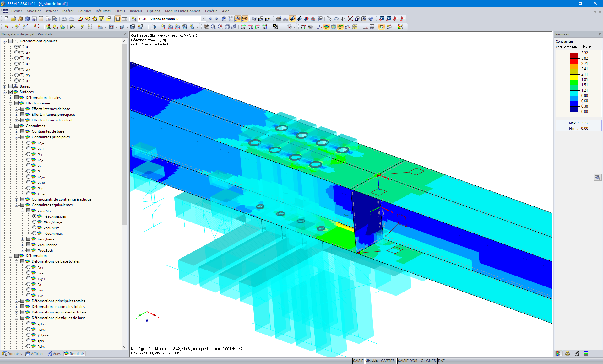Open the load case CC10 dropdown

coord(203,19)
